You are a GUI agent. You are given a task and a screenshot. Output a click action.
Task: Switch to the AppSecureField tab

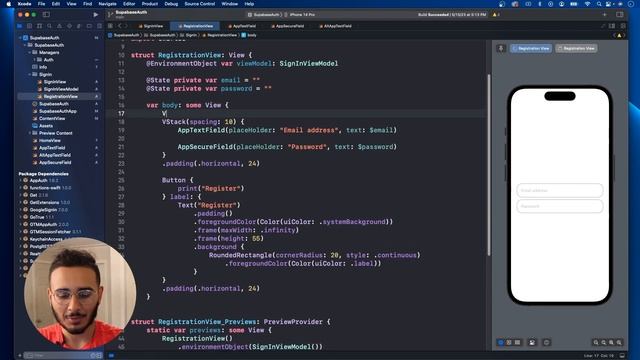tap(288, 26)
